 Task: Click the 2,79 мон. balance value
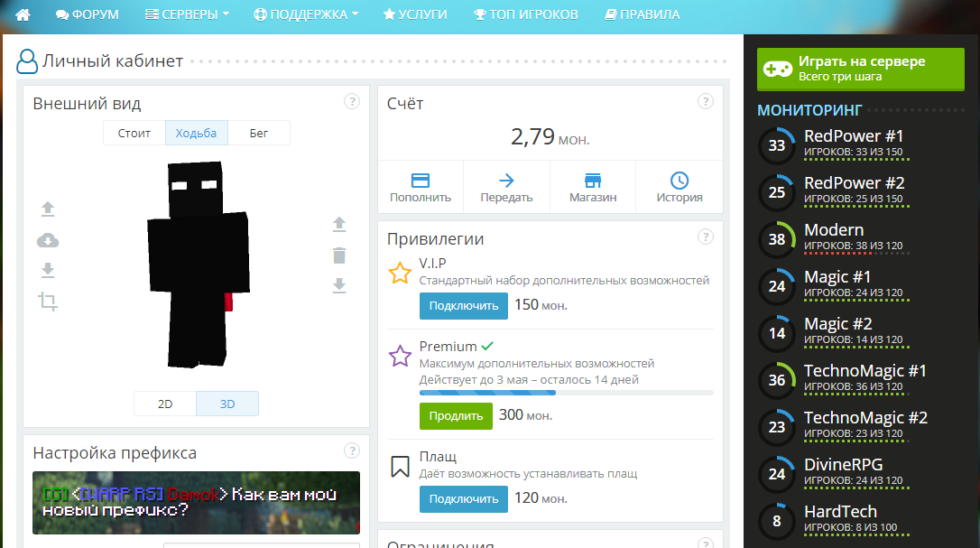(550, 136)
